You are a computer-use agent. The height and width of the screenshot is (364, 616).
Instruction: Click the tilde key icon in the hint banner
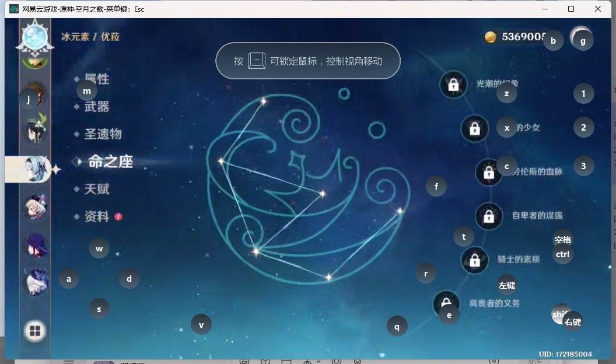(x=257, y=61)
